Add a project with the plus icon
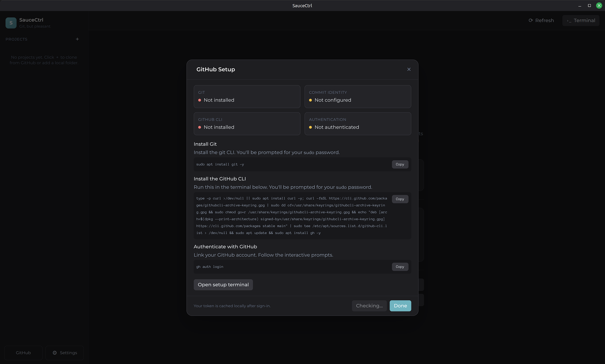 pos(77,39)
